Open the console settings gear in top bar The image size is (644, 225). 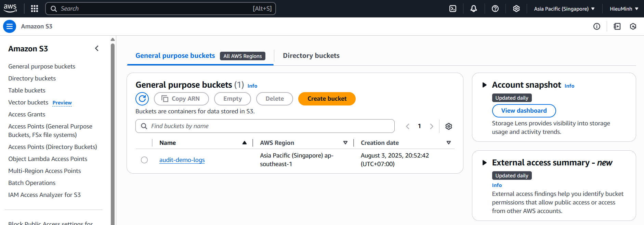click(x=516, y=9)
